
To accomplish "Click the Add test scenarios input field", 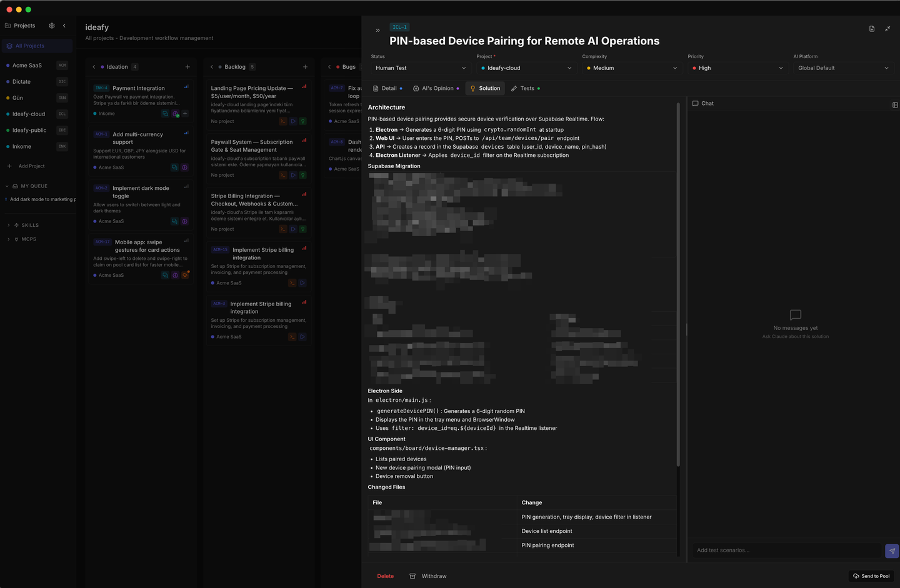I will coord(786,551).
